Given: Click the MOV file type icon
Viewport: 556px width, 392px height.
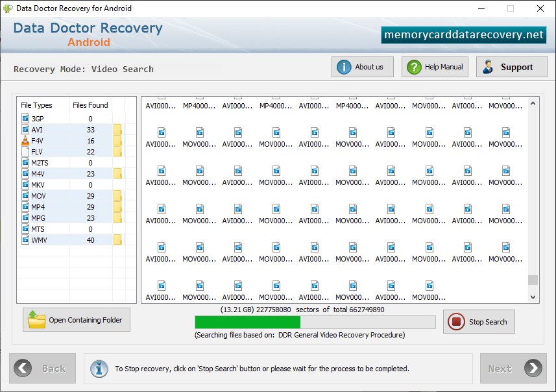Looking at the screenshot, I should pos(25,195).
